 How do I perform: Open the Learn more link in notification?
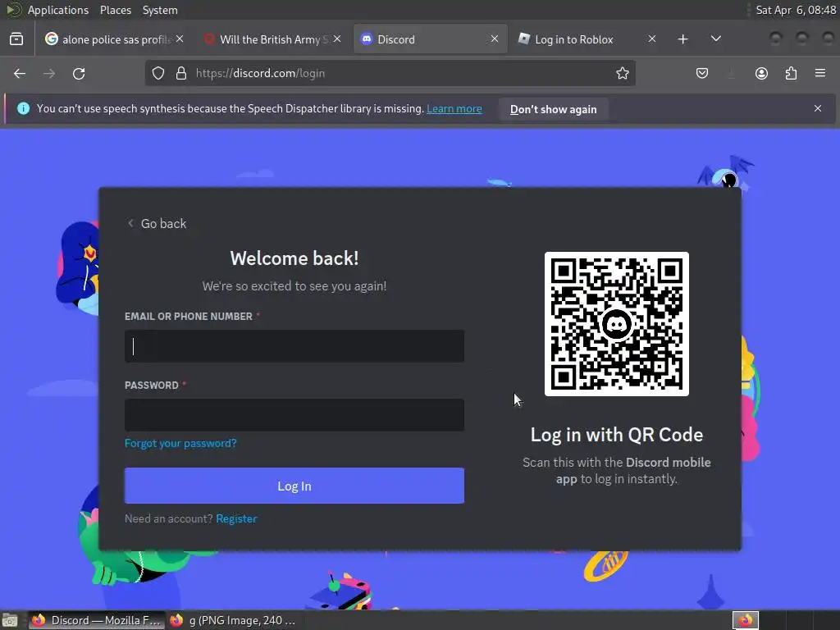(x=454, y=109)
